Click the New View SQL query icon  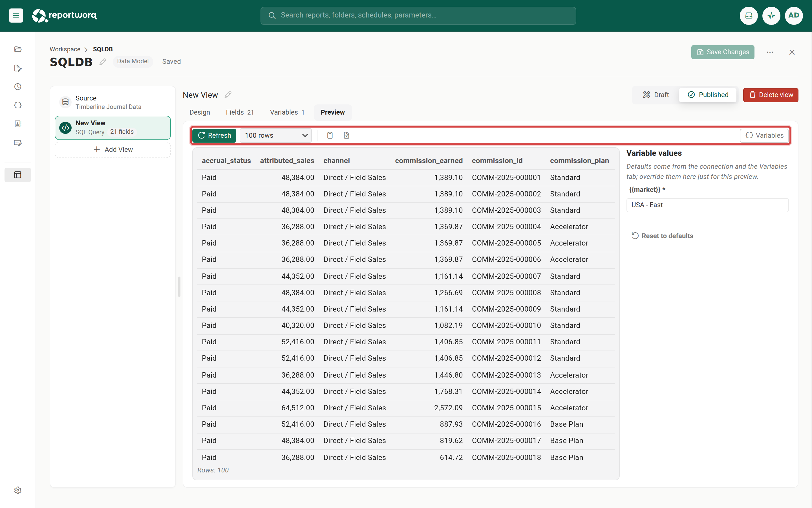[65, 128]
